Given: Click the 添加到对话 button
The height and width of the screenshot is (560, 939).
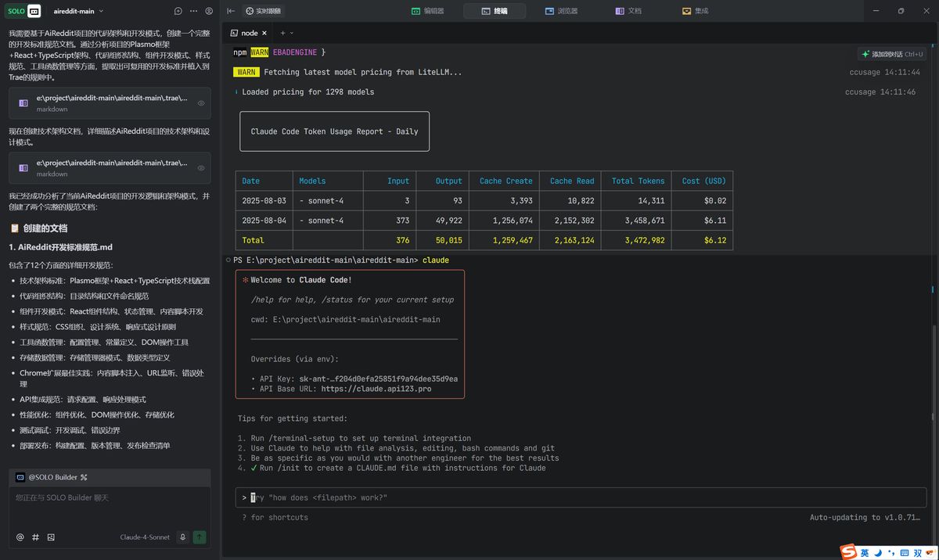Looking at the screenshot, I should 892,54.
